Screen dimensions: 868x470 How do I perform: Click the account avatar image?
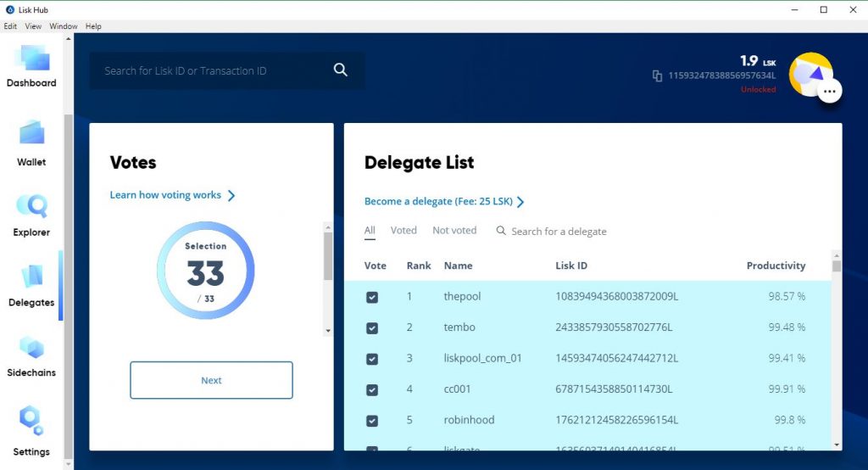tap(810, 75)
